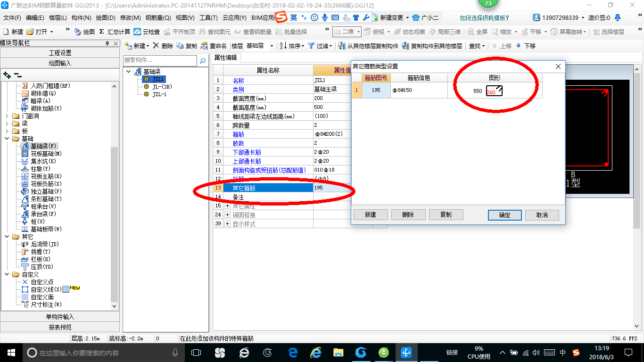Open the 过滤 filter dropdown

pyautogui.click(x=320, y=46)
